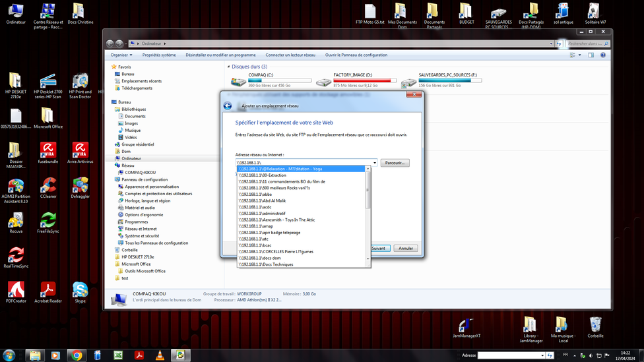Collapse the network address dropdown arrow

click(375, 163)
